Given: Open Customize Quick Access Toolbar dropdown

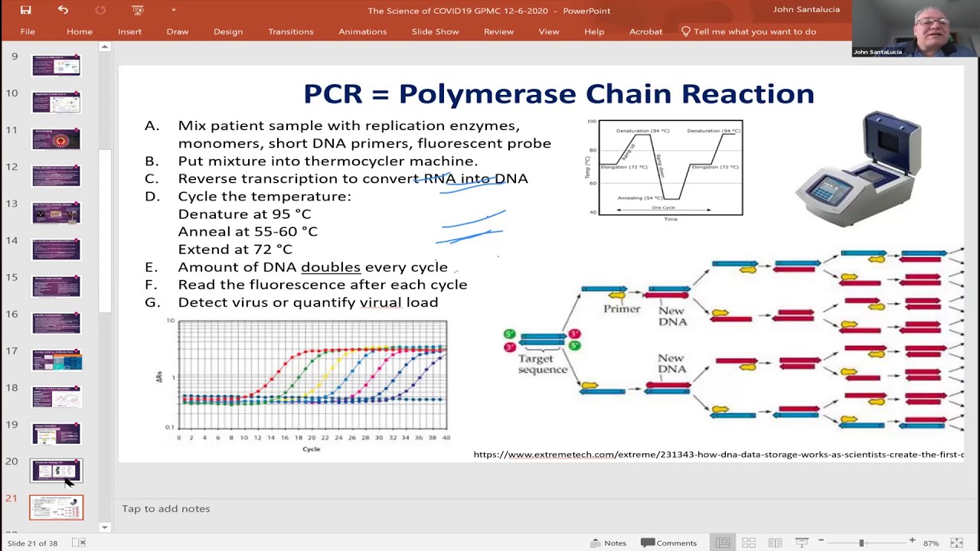Looking at the screenshot, I should click(x=174, y=11).
